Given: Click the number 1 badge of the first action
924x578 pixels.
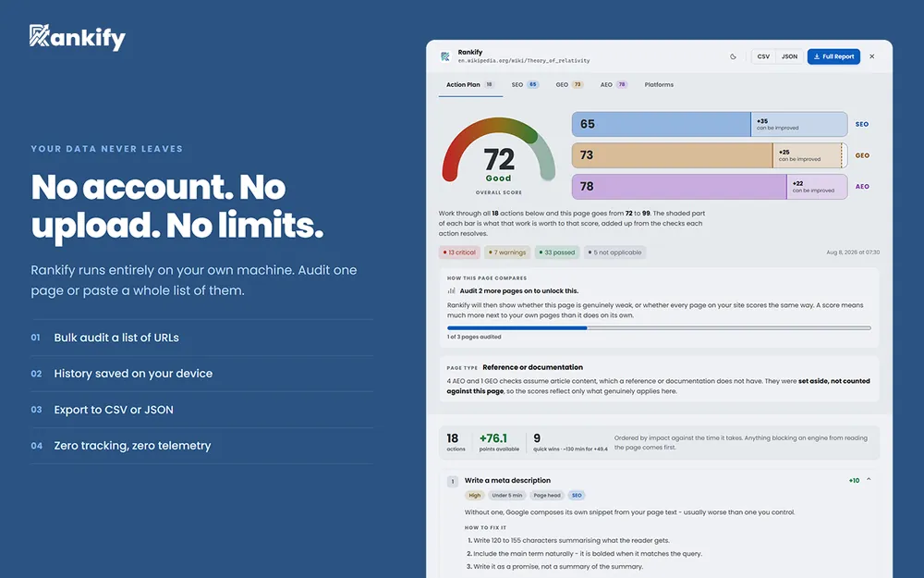Looking at the screenshot, I should coord(453,481).
